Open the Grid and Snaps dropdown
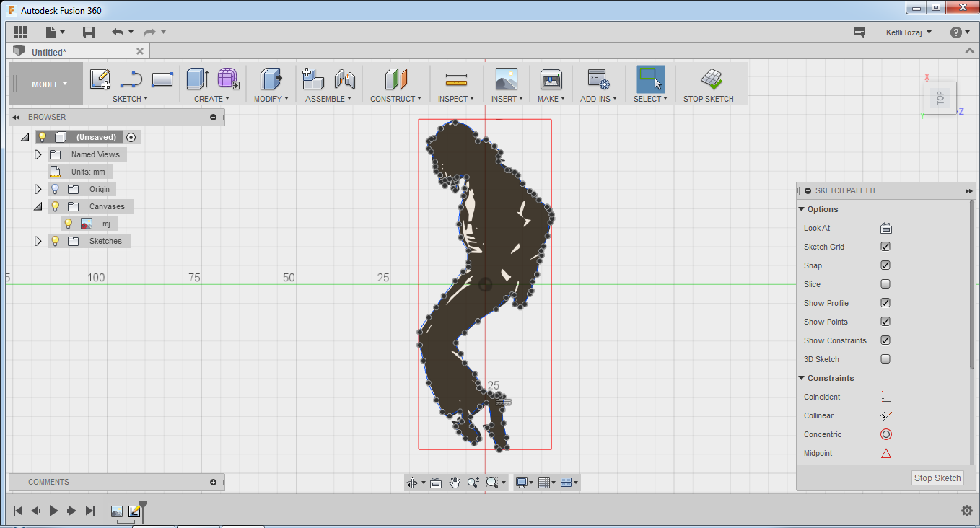This screenshot has width=980, height=528. click(548, 483)
